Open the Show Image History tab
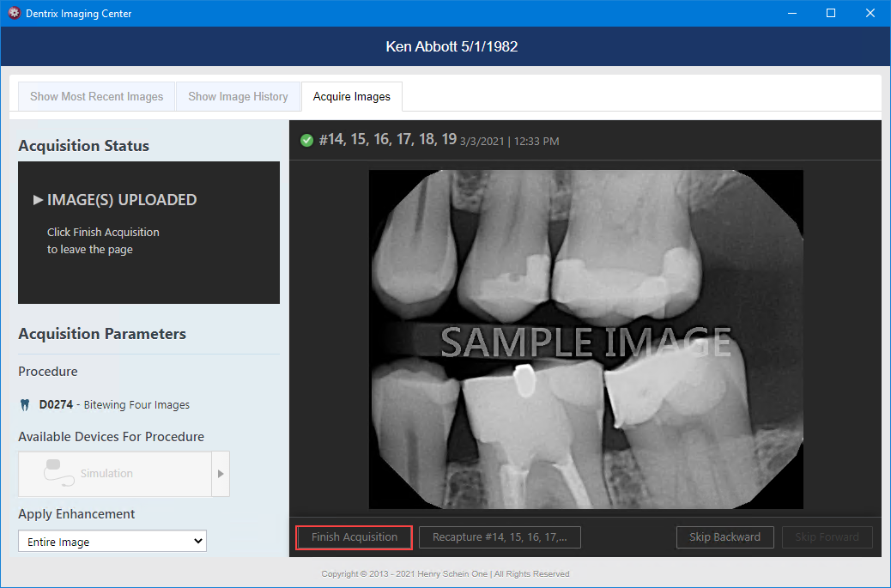The width and height of the screenshot is (891, 588). click(238, 97)
